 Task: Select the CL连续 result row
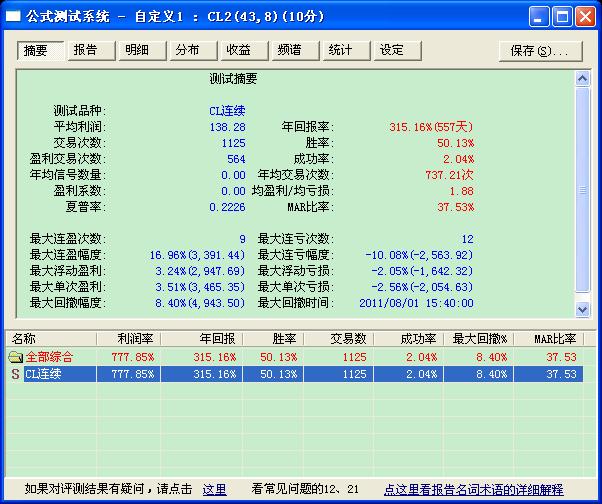click(300, 374)
